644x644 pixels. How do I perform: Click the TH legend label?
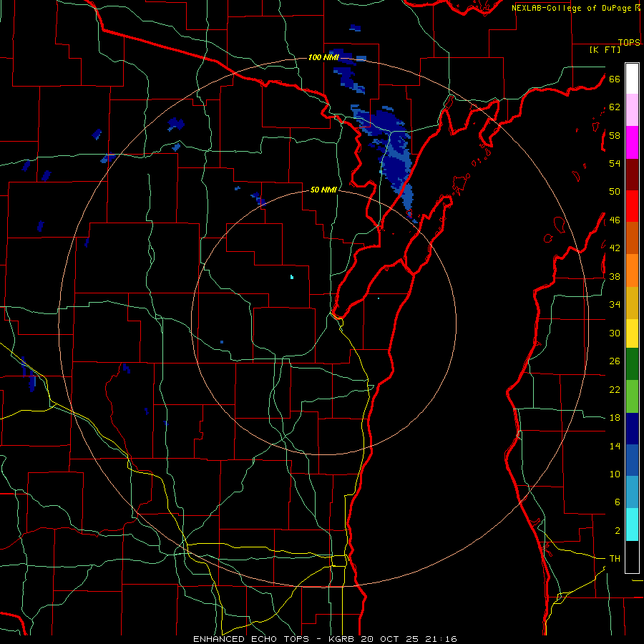(615, 559)
